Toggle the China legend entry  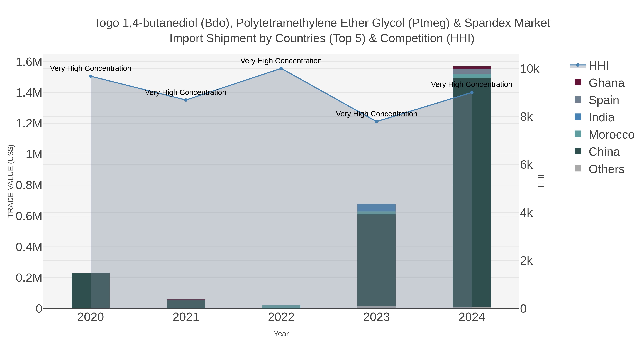(x=597, y=152)
